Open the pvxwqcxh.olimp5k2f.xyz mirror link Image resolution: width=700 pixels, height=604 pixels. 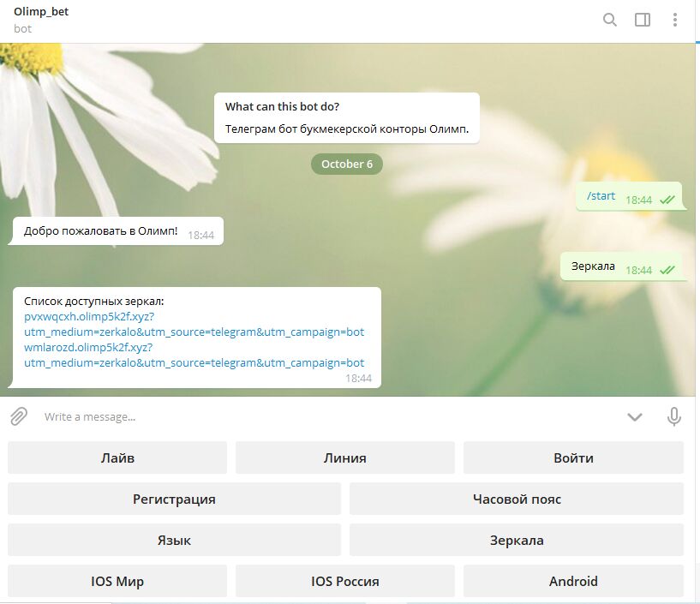(194, 324)
